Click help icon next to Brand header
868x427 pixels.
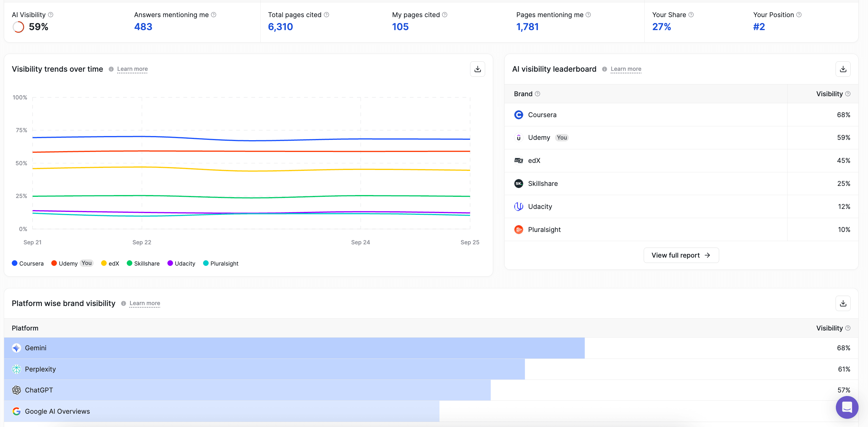click(x=537, y=94)
